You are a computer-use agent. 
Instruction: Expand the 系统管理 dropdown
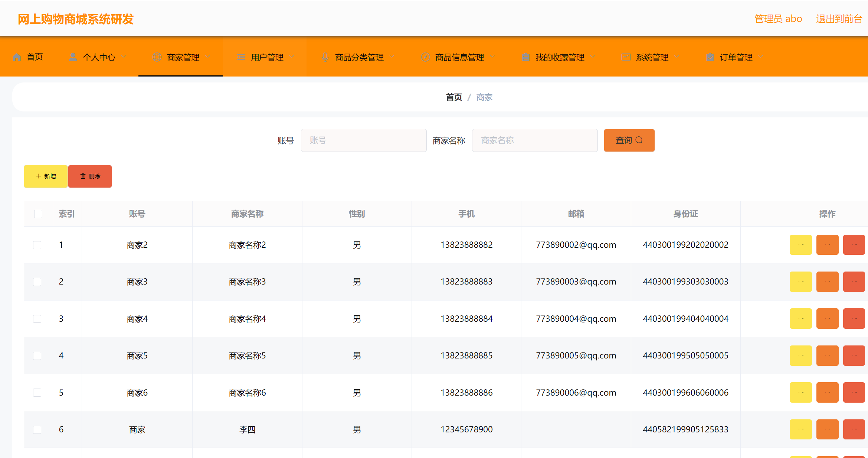click(677, 56)
